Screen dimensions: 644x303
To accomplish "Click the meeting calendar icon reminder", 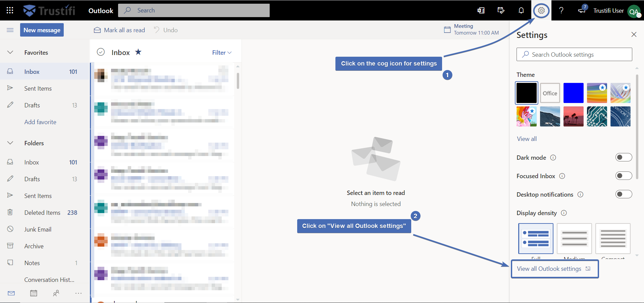I will point(447,30).
